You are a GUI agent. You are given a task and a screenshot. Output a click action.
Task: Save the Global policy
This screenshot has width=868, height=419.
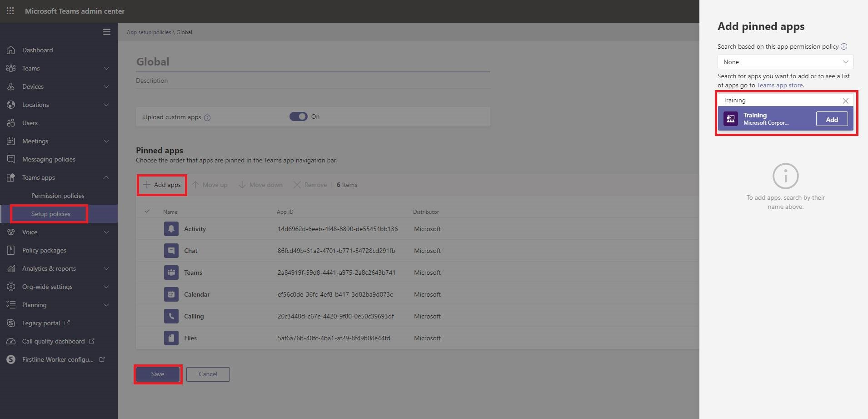point(158,374)
